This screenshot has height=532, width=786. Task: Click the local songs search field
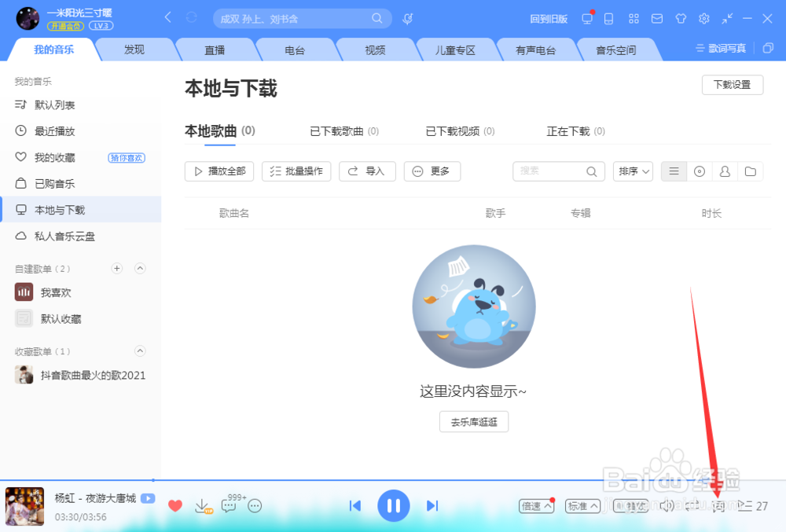click(x=558, y=171)
